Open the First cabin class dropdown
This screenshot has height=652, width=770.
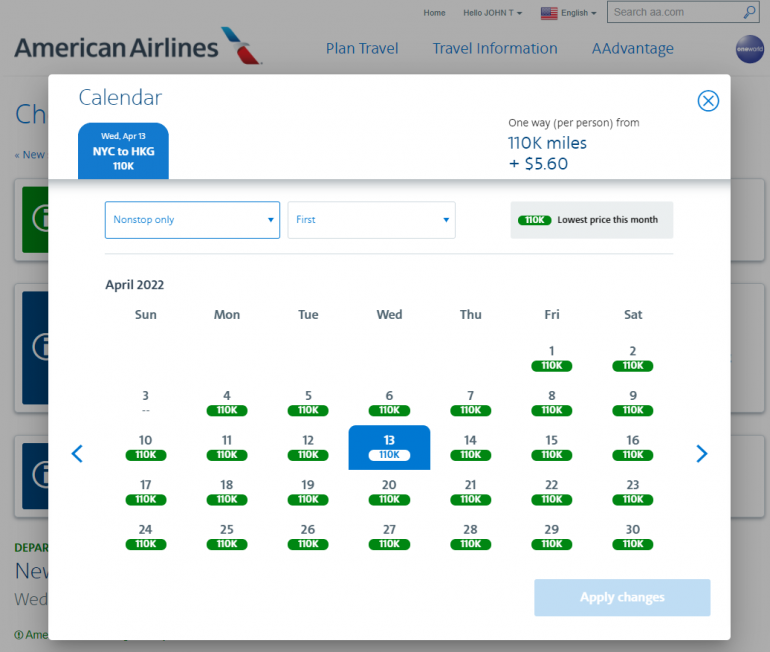coord(371,220)
